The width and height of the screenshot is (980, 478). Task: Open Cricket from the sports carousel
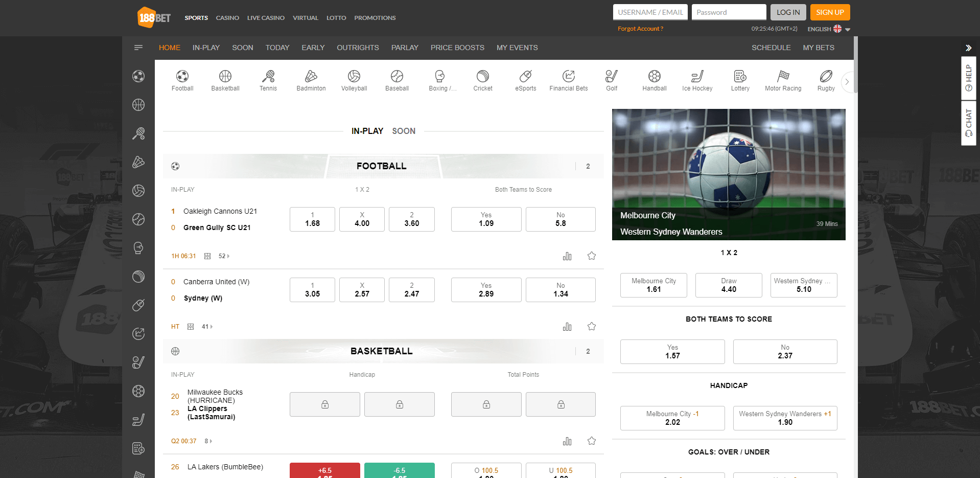coord(483,81)
